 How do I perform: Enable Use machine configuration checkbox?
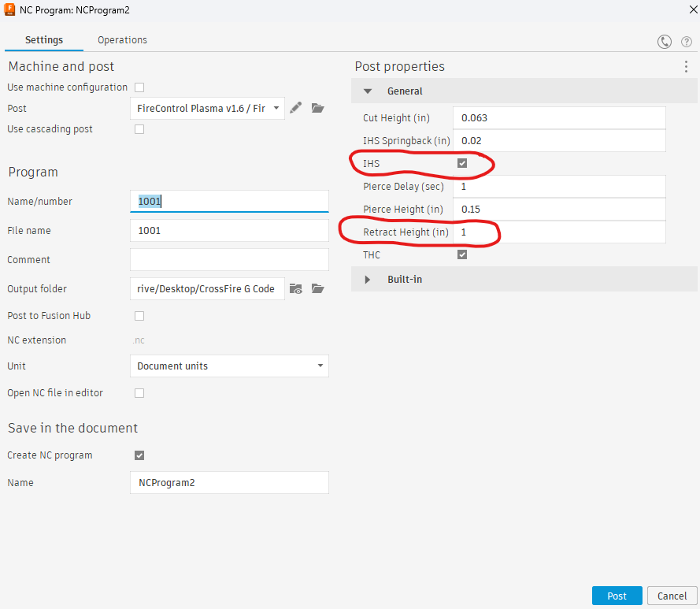tap(139, 87)
